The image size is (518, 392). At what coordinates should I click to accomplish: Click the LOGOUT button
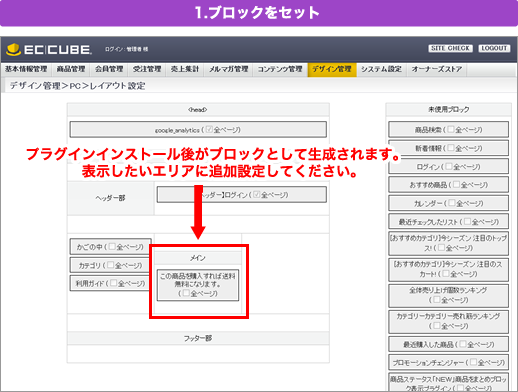[494, 48]
